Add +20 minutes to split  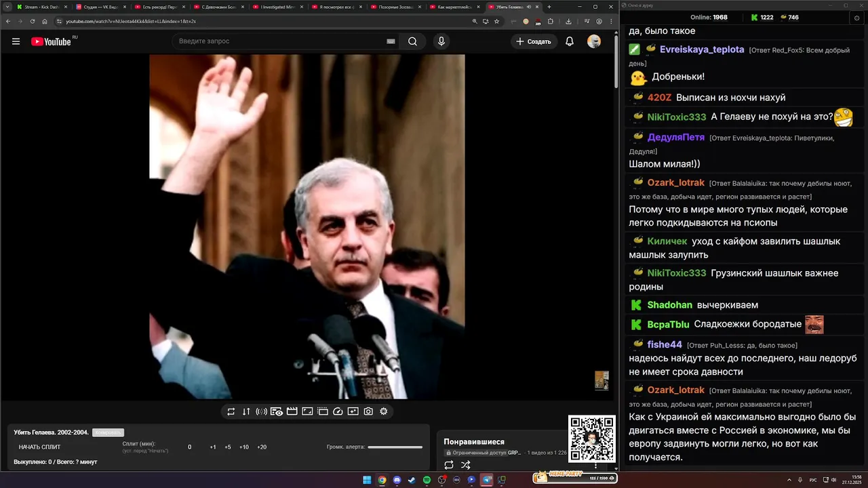pos(262,447)
